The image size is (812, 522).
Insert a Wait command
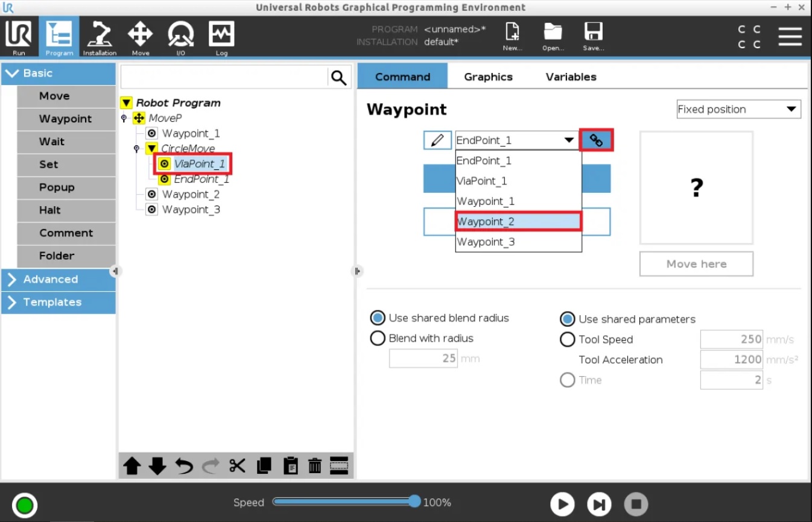tap(66, 142)
